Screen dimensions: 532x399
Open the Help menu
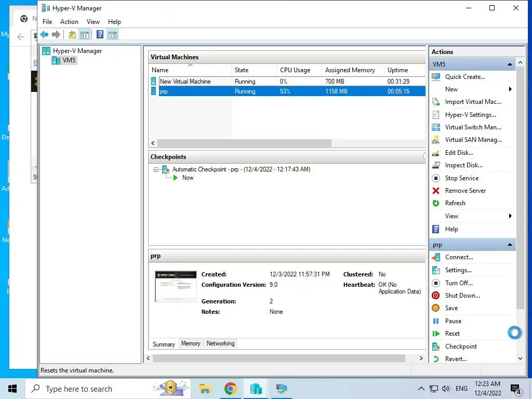[x=114, y=22]
